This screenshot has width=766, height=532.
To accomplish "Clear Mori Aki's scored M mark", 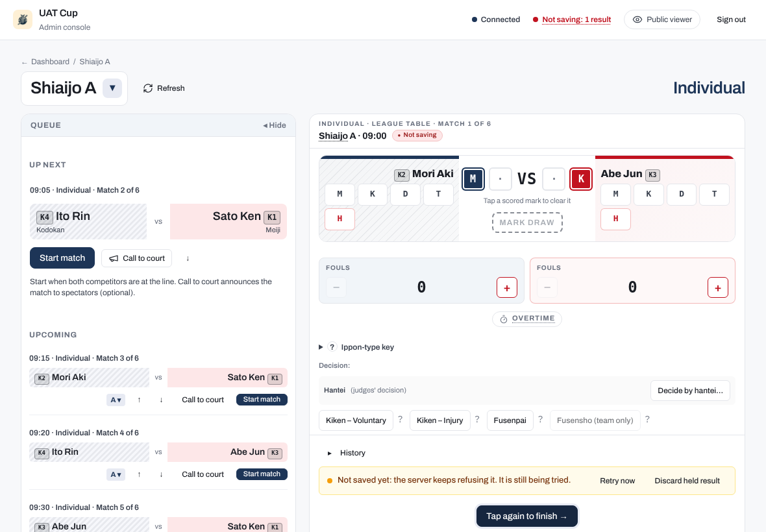I will pyautogui.click(x=473, y=178).
